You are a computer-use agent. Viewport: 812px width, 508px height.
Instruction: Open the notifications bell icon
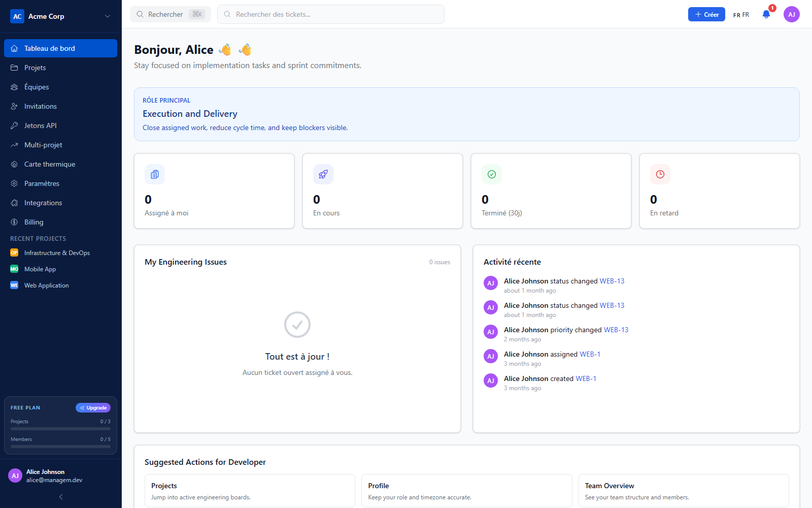click(x=766, y=14)
